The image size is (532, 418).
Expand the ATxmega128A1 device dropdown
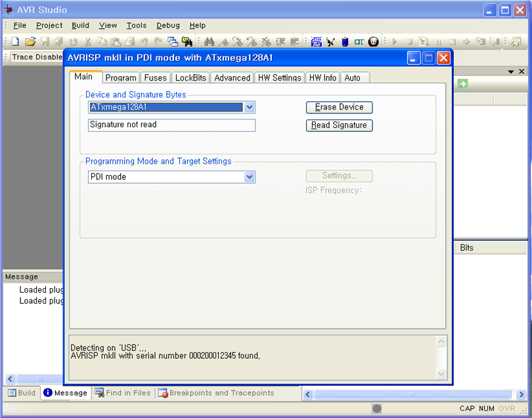click(250, 108)
